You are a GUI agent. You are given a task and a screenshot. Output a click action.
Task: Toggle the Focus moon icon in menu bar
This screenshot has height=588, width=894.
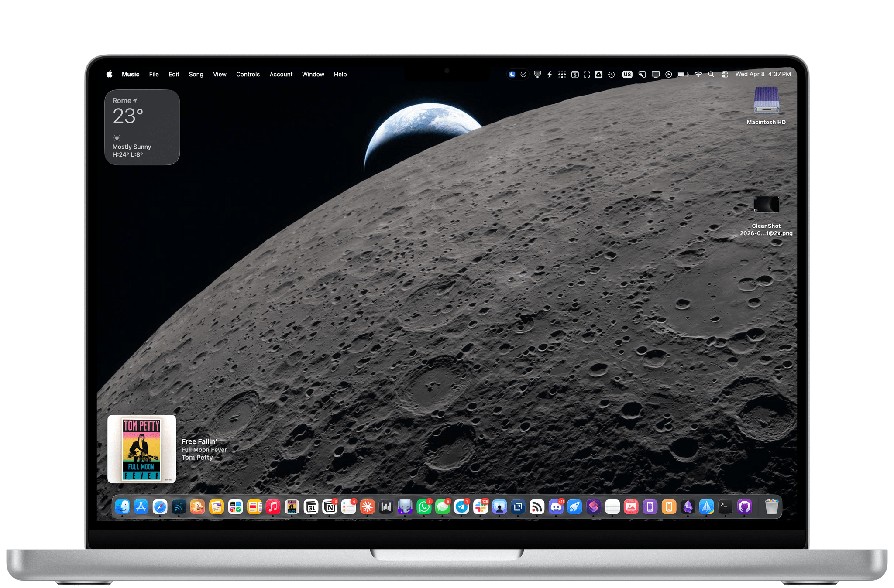pyautogui.click(x=512, y=75)
